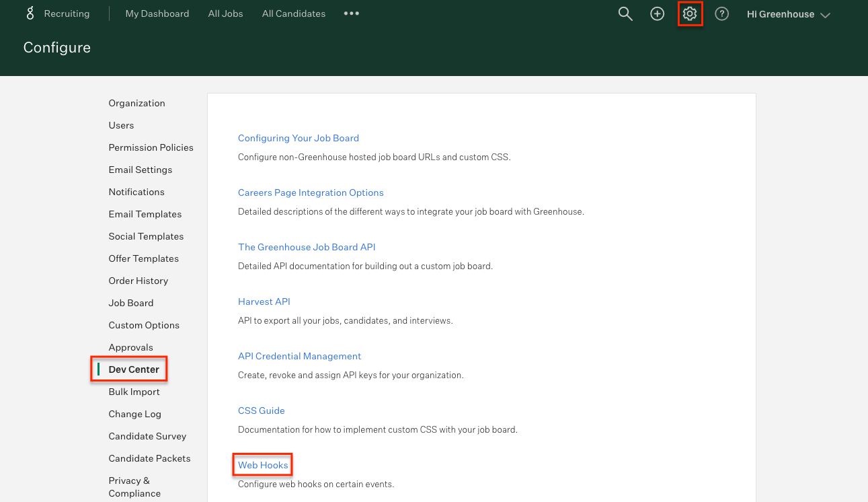
Task: Click 'Documentation for how to implement custom CSS' text
Action: point(378,429)
